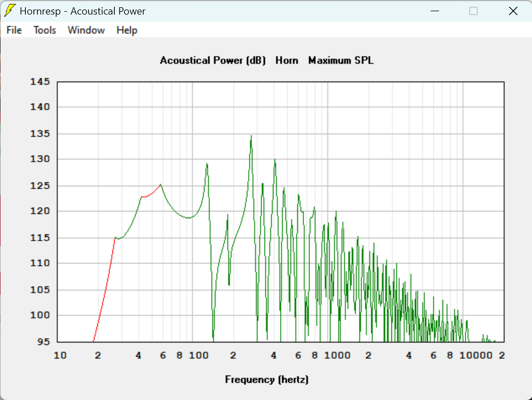Click the 120 value on the dB axis
The height and width of the screenshot is (400, 532).
[40, 211]
